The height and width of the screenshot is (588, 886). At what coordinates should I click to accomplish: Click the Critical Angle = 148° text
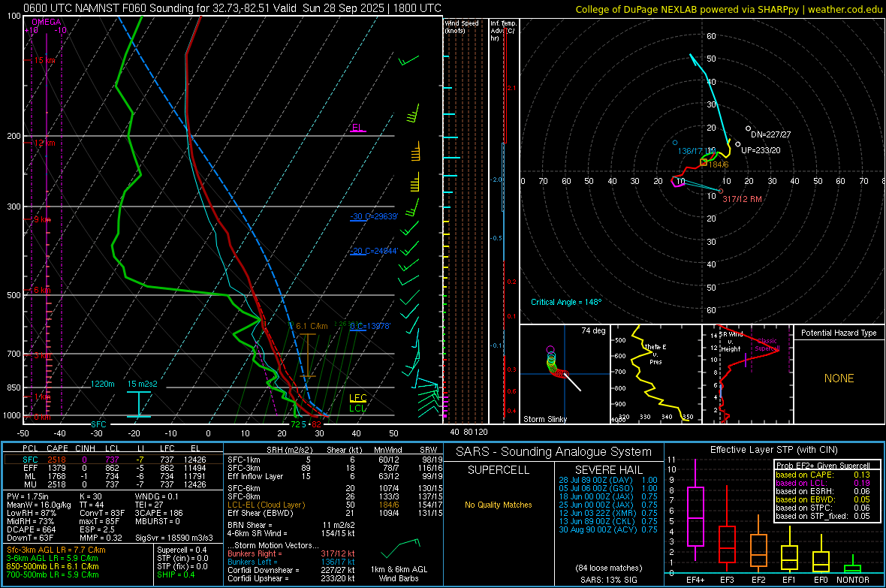click(x=566, y=302)
